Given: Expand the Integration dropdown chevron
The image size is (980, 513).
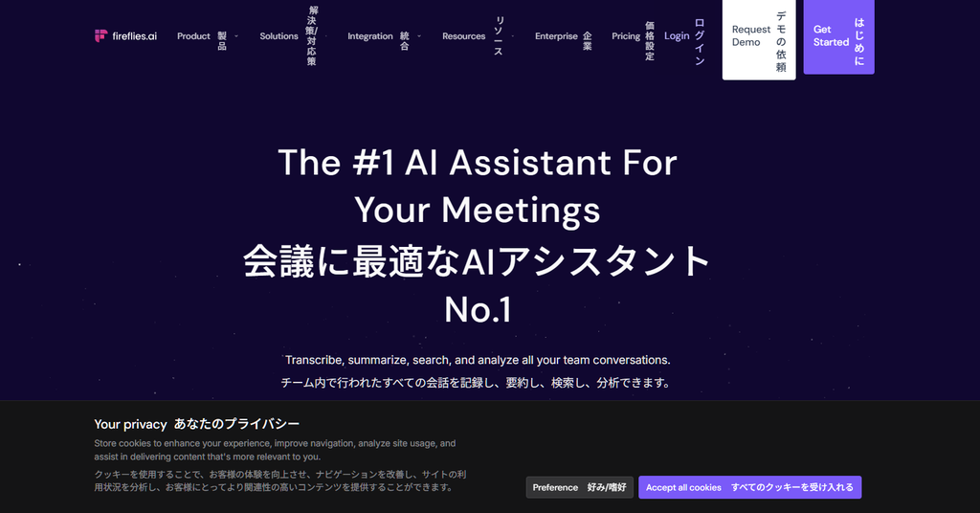Looking at the screenshot, I should tap(419, 36).
